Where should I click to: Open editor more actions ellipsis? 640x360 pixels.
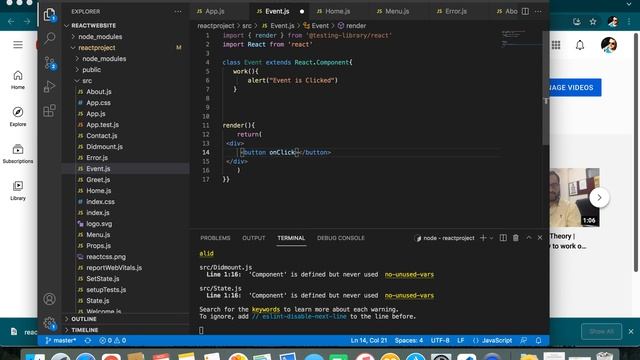click(538, 11)
